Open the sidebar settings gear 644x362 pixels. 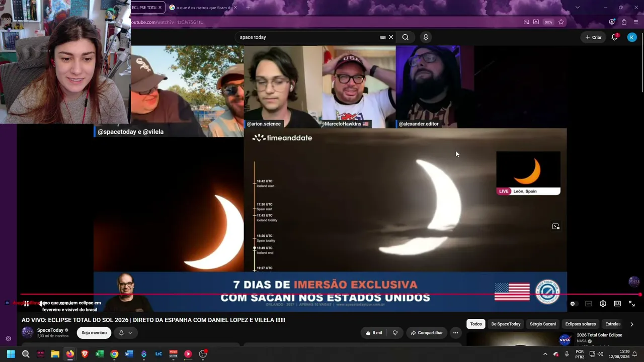tap(8, 339)
